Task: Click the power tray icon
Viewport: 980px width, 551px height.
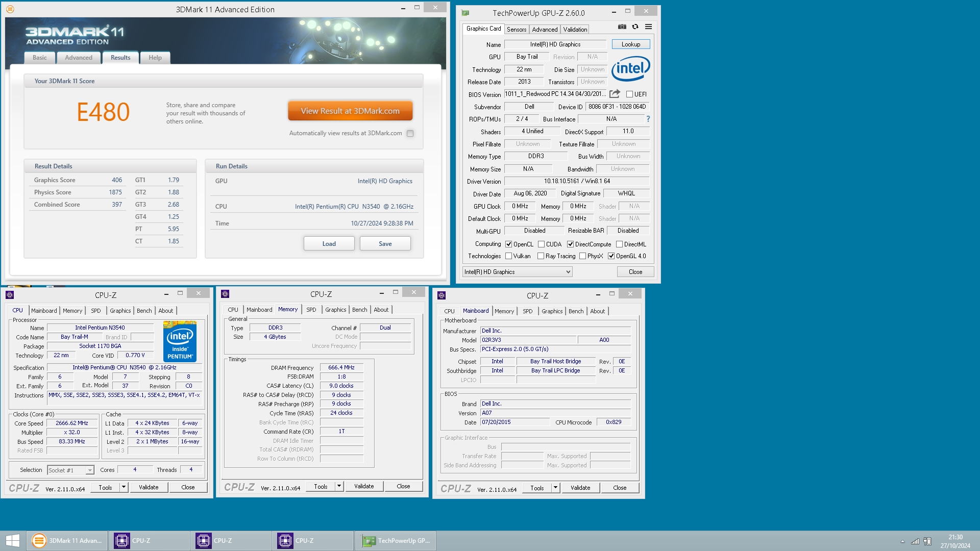Action: (928, 541)
